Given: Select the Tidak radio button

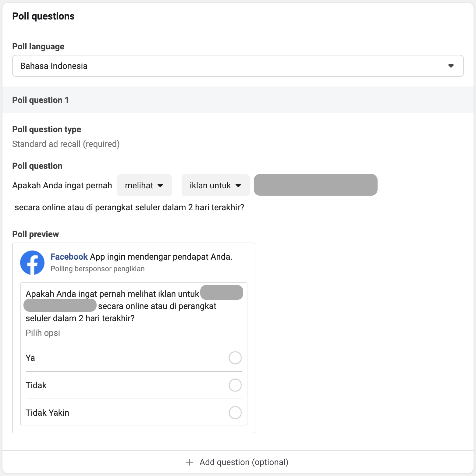Looking at the screenshot, I should point(235,385).
